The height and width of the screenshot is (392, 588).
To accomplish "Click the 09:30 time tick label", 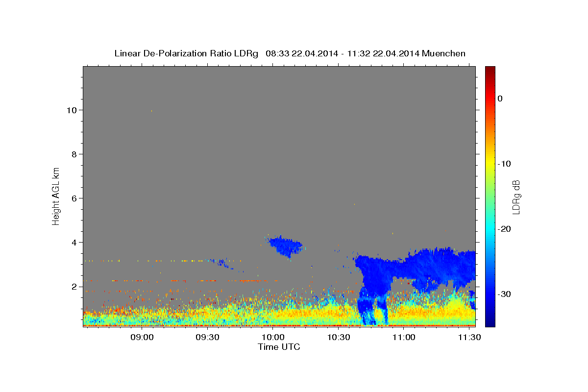I will pos(208,338).
